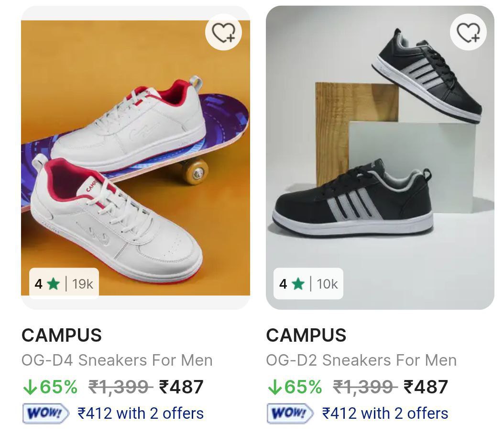Open the OG-D4 Sneakers For Men title

click(117, 360)
